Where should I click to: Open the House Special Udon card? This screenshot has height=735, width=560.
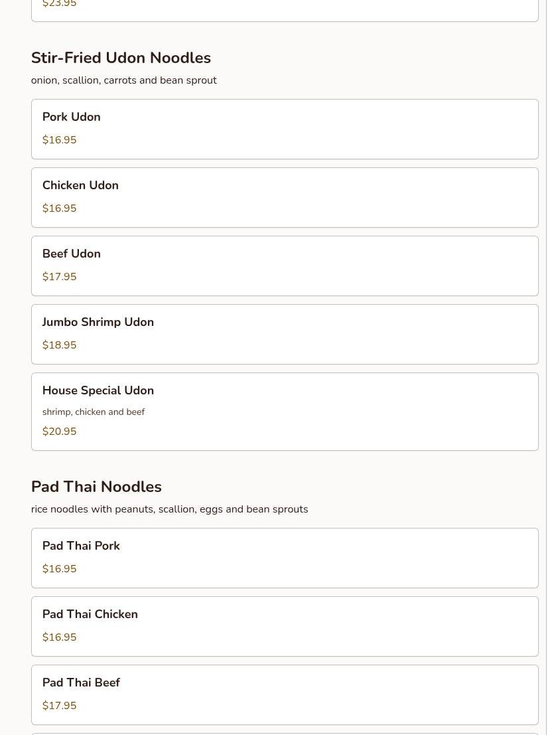click(284, 411)
